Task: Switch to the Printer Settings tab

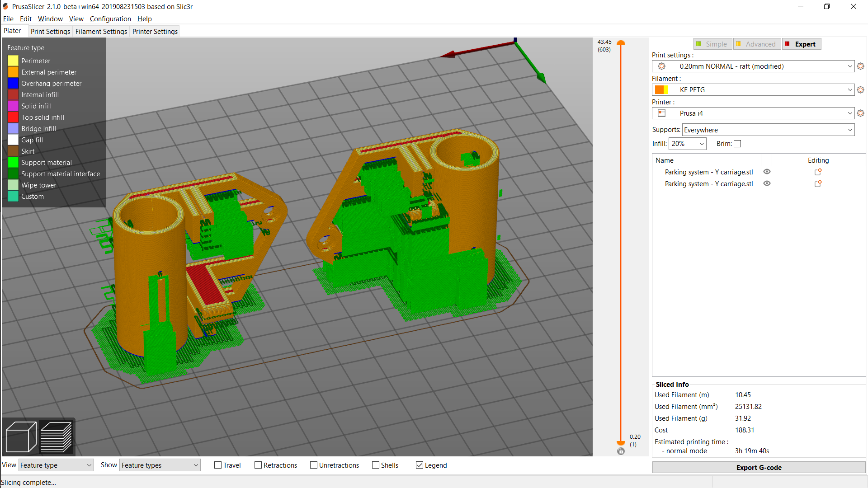Action: [x=155, y=31]
